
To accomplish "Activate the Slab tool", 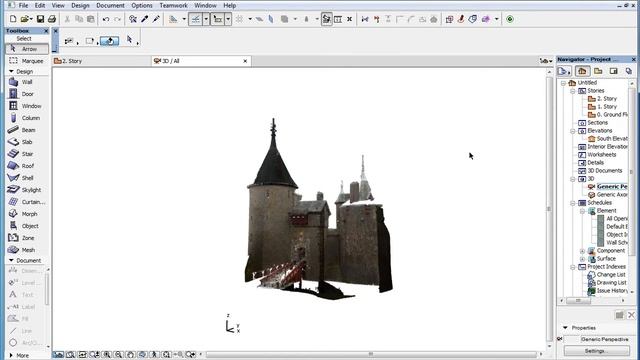I will click(27, 142).
